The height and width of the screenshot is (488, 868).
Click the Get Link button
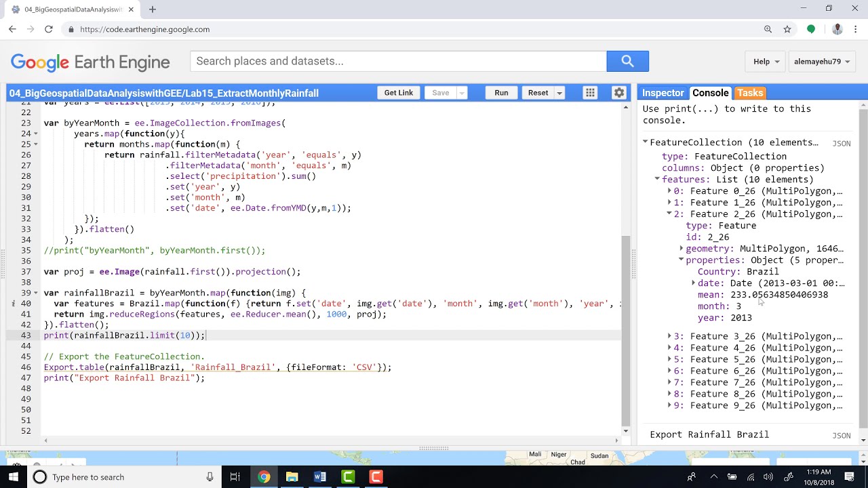399,93
